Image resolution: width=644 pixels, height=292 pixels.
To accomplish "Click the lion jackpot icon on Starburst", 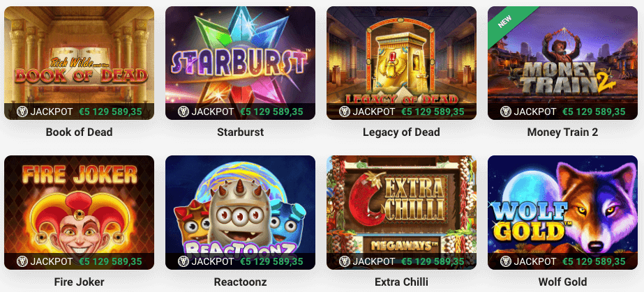I will click(x=184, y=112).
